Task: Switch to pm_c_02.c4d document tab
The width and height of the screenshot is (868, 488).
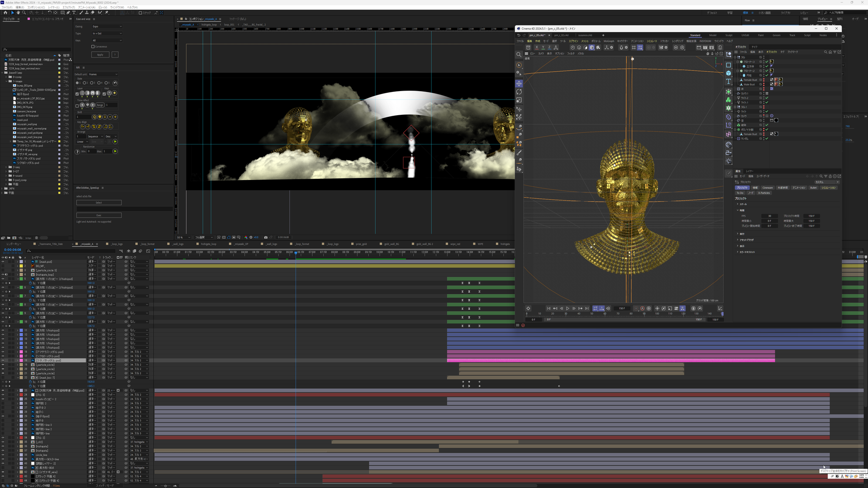Action: pos(561,35)
